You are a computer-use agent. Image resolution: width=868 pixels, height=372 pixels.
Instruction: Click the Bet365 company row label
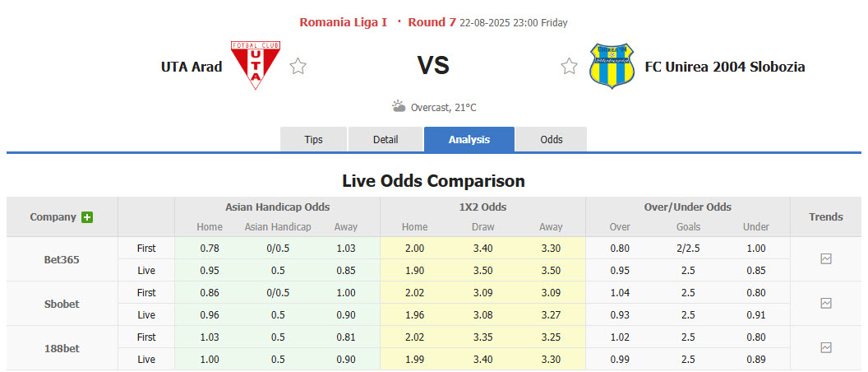point(62,259)
